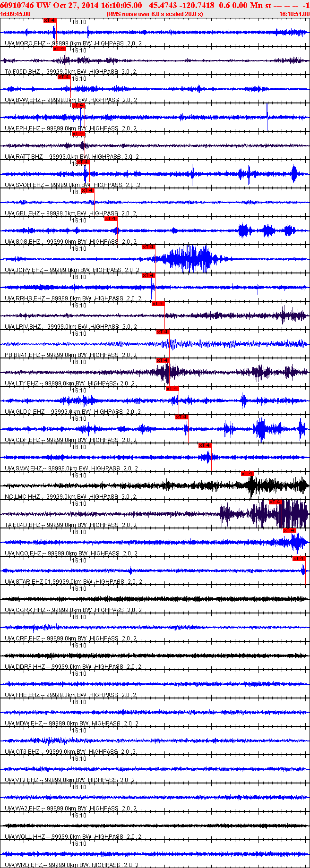The height and width of the screenshot is (868, 310).
Task: Click the UW.SMW.EHZ station label
Action: [72, 468]
